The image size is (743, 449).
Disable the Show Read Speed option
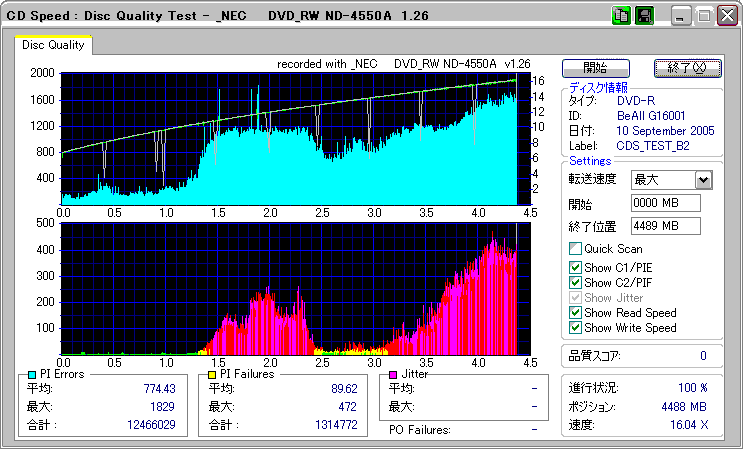point(575,313)
